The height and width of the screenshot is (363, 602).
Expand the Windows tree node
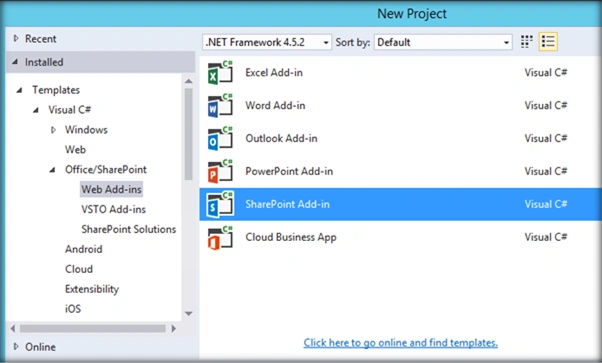53,130
